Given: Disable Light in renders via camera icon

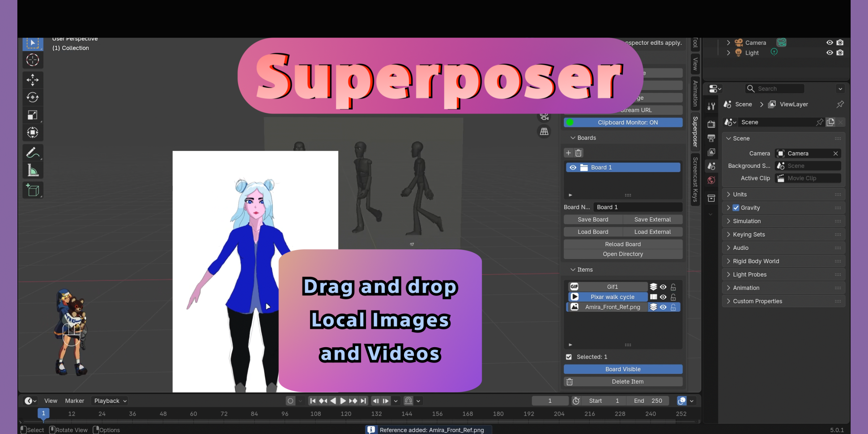Looking at the screenshot, I should pyautogui.click(x=840, y=52).
